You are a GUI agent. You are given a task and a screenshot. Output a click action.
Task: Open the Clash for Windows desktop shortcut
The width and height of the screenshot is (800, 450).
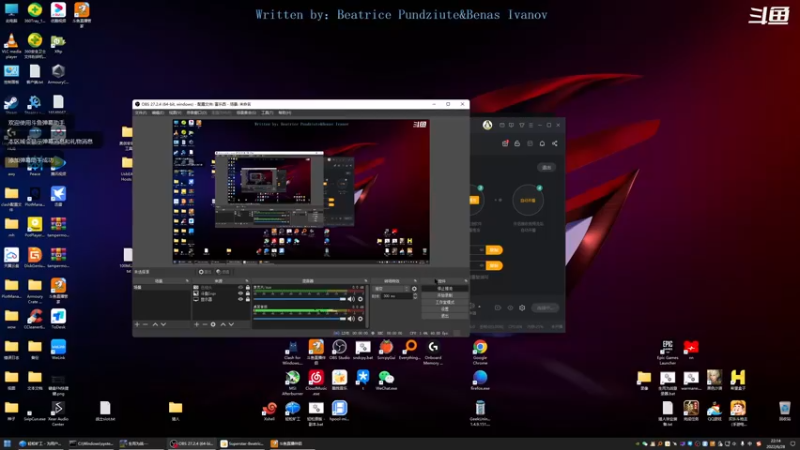(x=292, y=353)
